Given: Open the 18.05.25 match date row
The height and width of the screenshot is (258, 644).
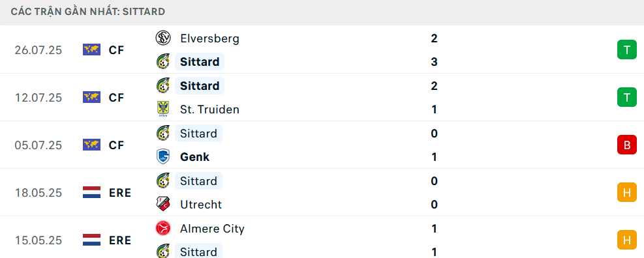Looking at the screenshot, I should point(322,192).
